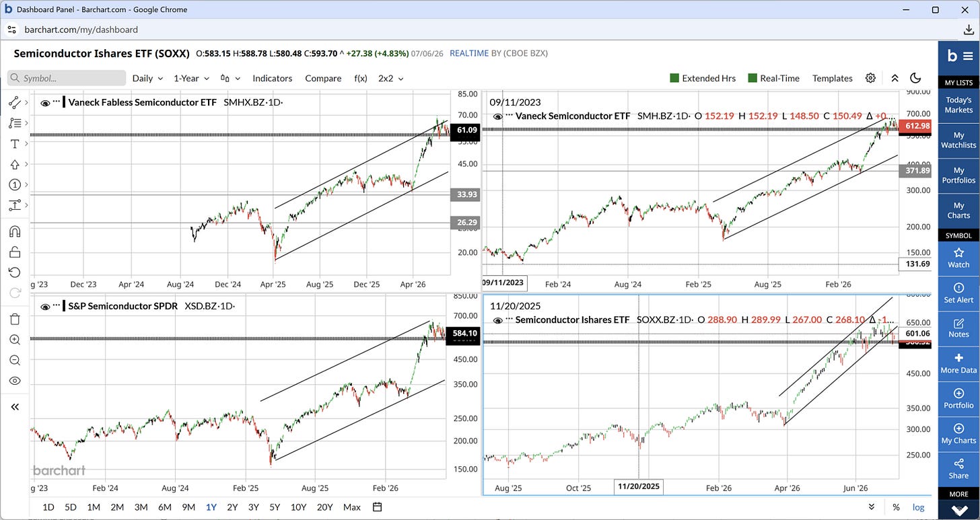Screen dimensions: 980x520
Task: Select the text annotation tool
Action: (x=14, y=144)
